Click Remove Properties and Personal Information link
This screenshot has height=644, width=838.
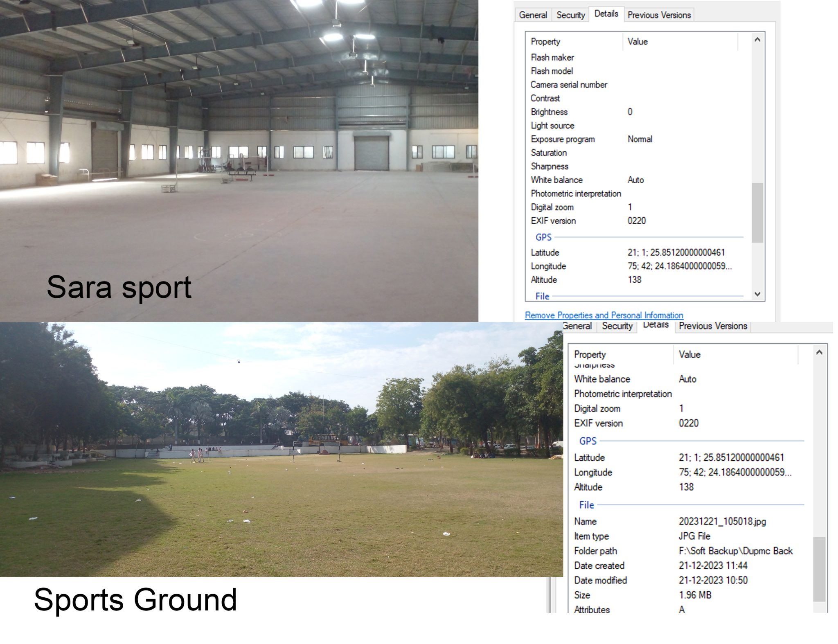coord(604,315)
